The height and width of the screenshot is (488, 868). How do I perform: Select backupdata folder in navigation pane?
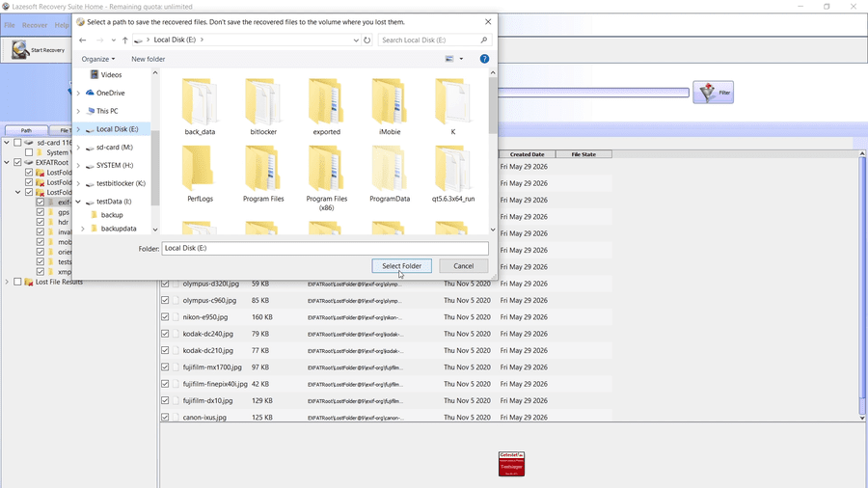coord(119,229)
